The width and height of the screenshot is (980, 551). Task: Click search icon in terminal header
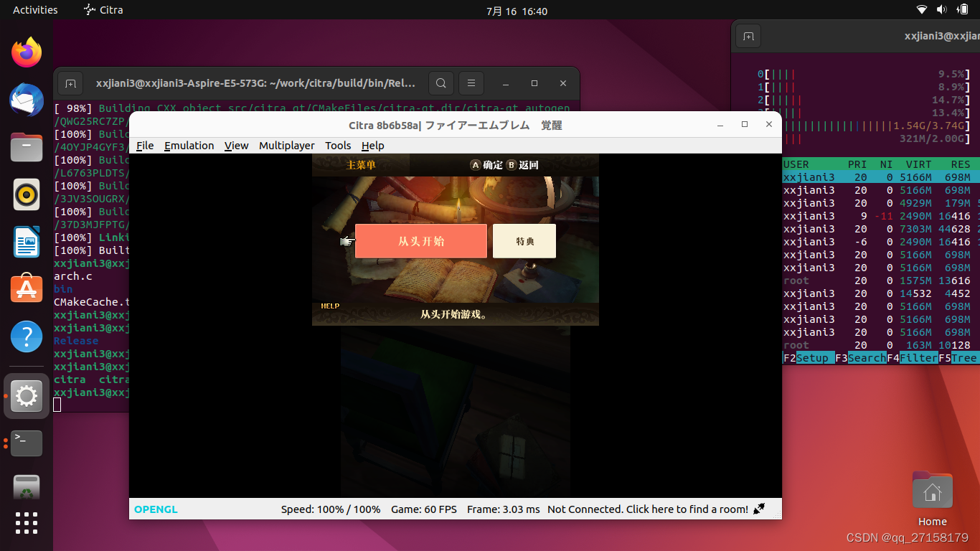[x=441, y=83]
